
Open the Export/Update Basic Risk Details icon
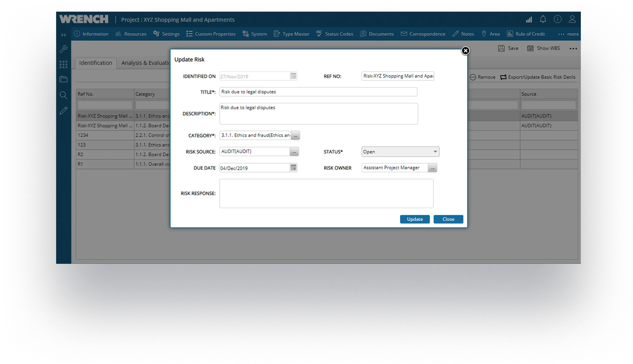click(503, 77)
